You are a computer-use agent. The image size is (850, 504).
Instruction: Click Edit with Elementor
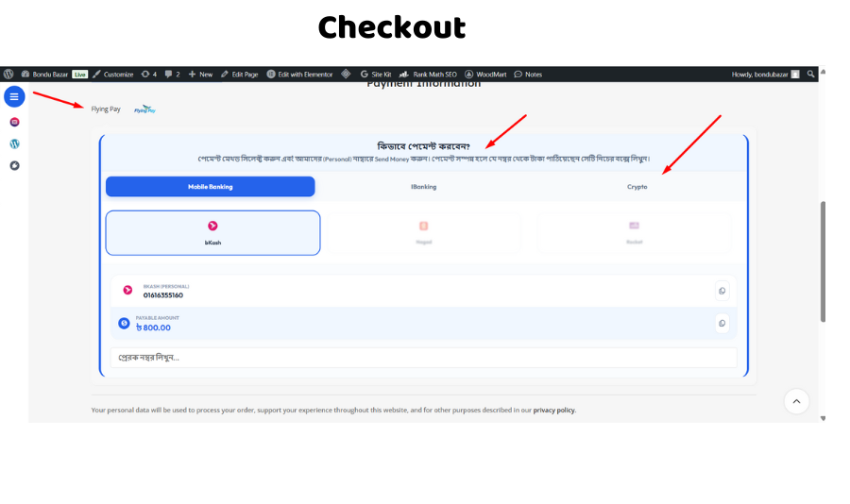pos(299,75)
